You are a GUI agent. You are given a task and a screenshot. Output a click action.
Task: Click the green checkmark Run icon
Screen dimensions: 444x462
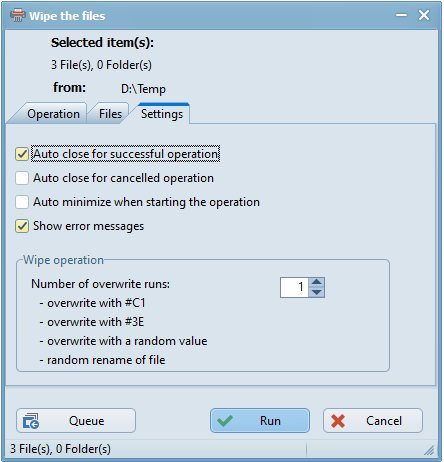tap(225, 421)
